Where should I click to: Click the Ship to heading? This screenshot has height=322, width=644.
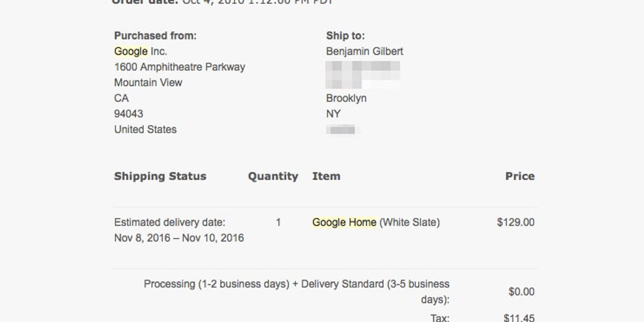pos(346,36)
